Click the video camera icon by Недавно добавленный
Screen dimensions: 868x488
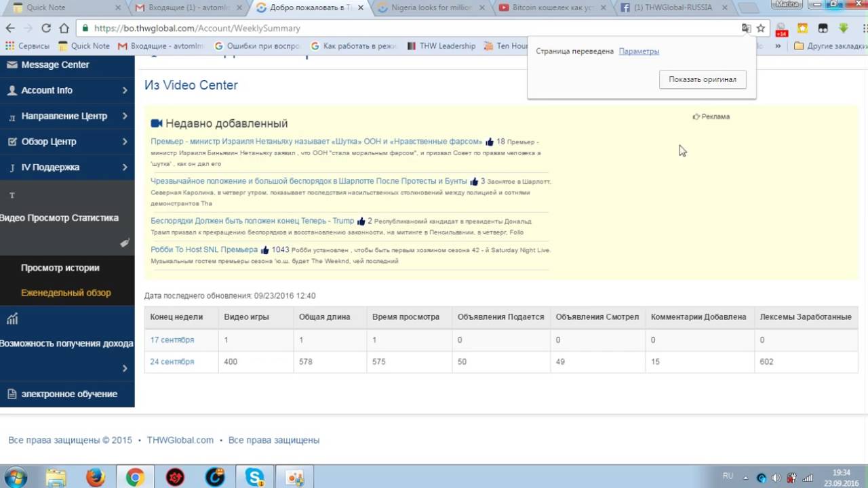point(157,123)
